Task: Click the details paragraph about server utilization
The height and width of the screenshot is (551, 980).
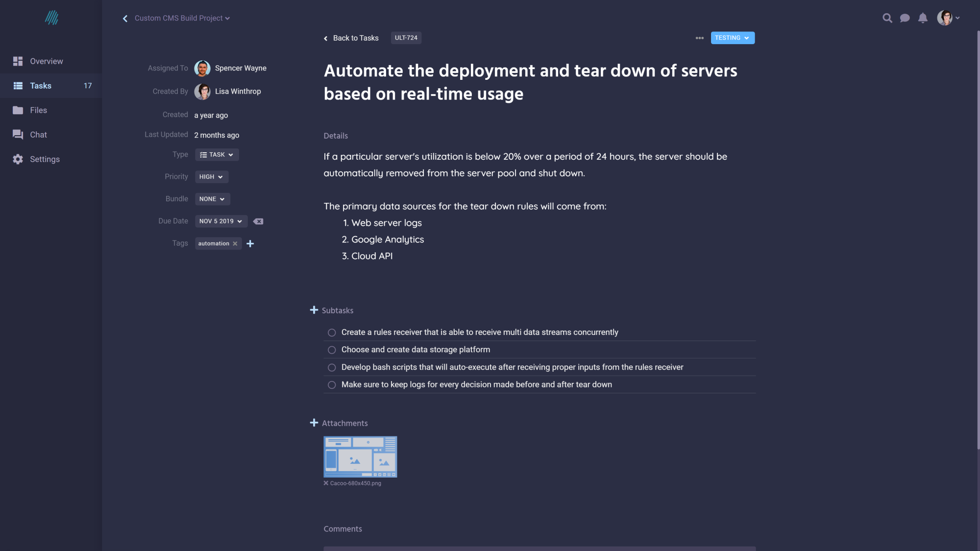Action: tap(525, 165)
